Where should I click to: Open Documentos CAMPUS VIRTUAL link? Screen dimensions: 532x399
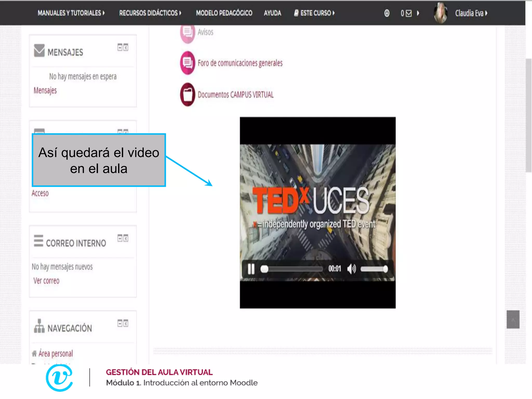click(x=236, y=95)
